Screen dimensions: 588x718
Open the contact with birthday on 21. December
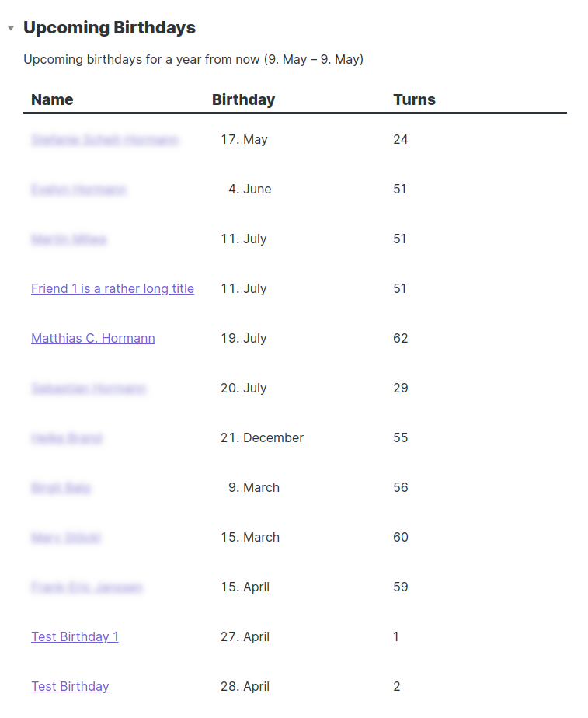[x=67, y=437]
